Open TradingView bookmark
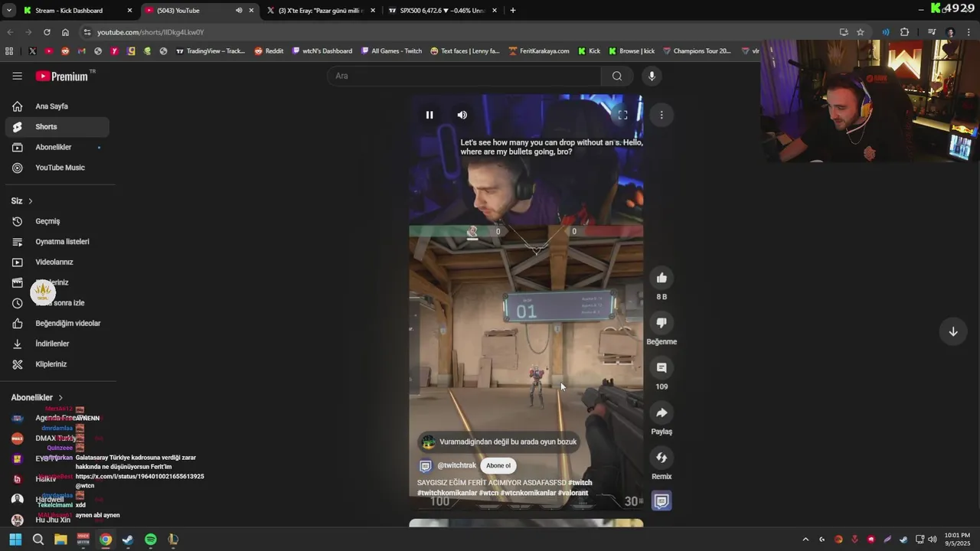 [211, 51]
